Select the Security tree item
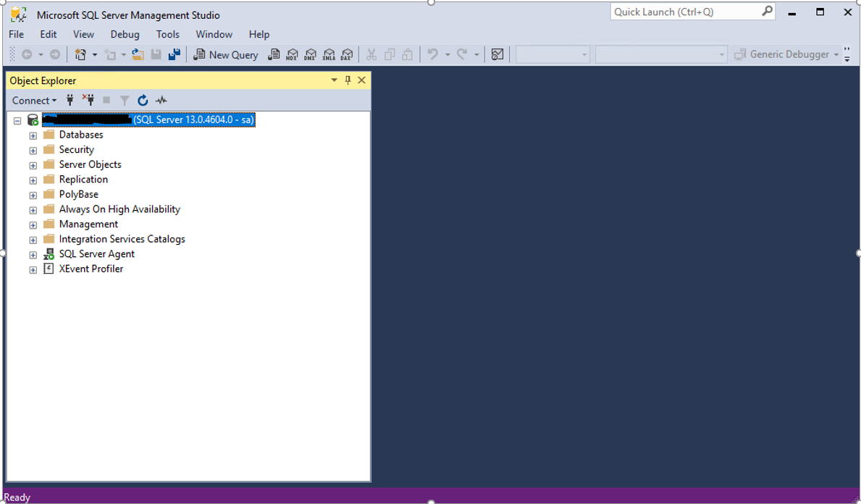 pos(76,149)
